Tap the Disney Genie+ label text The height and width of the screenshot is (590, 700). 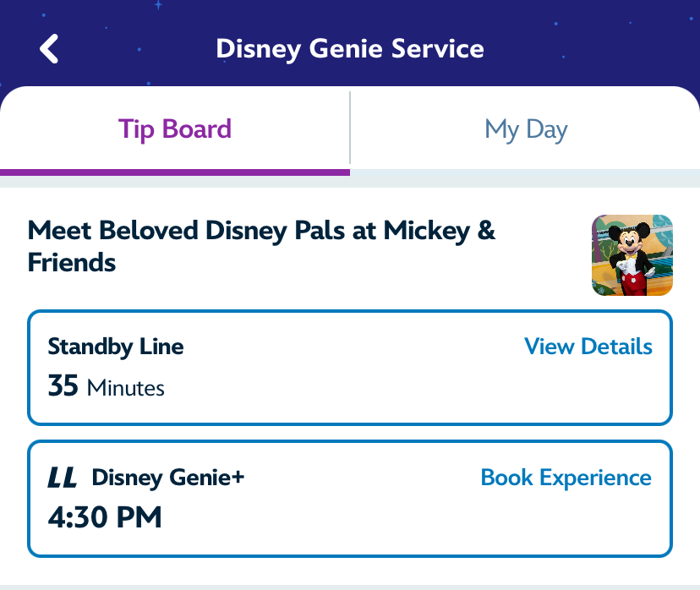pyautogui.click(x=167, y=478)
